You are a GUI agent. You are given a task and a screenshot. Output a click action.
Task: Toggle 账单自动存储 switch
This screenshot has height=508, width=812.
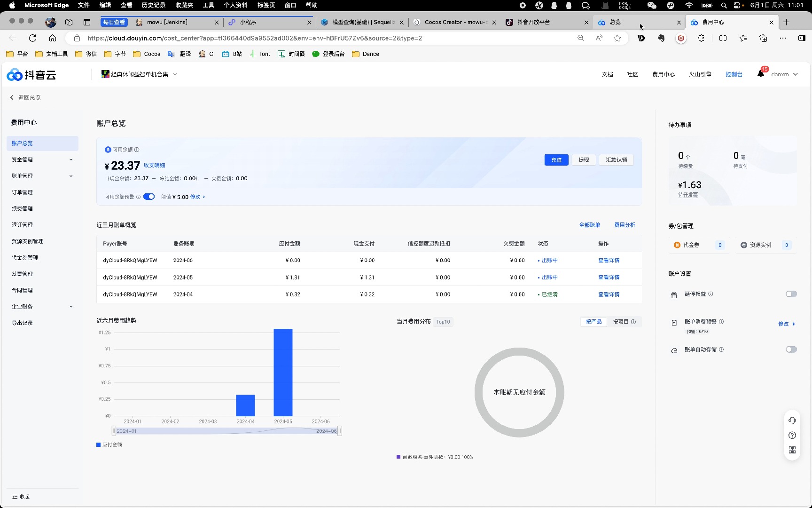click(791, 349)
